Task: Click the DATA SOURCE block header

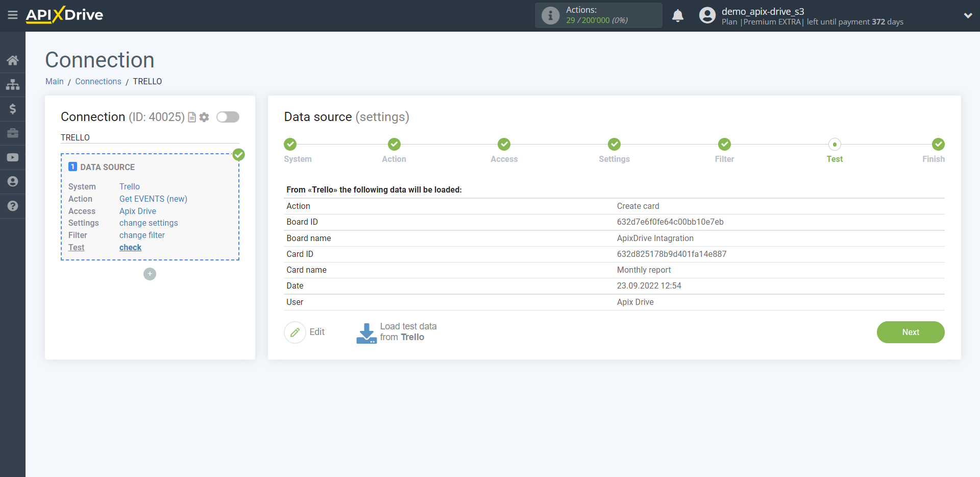Action: click(x=107, y=167)
